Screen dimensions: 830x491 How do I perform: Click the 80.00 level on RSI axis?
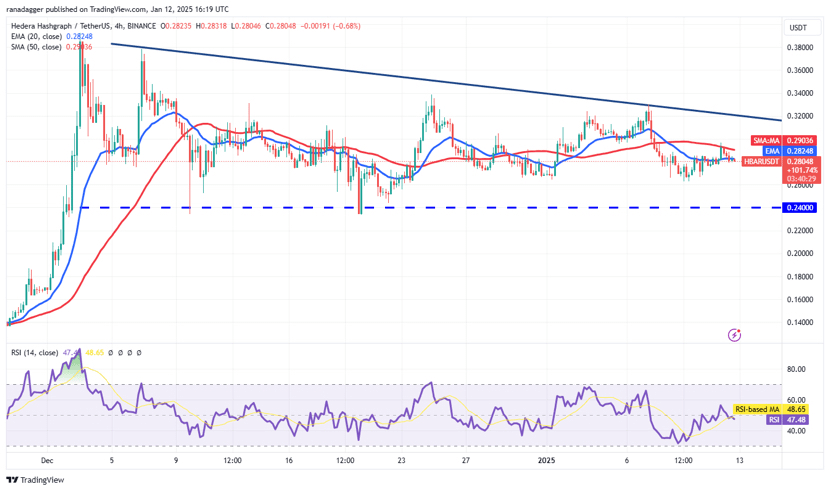797,369
